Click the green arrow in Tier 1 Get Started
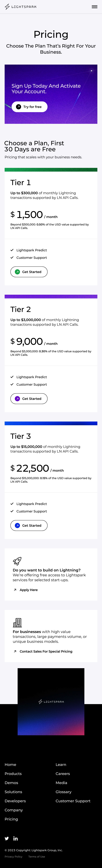Image resolution: width=102 pixels, height=868 pixels. click(x=18, y=272)
